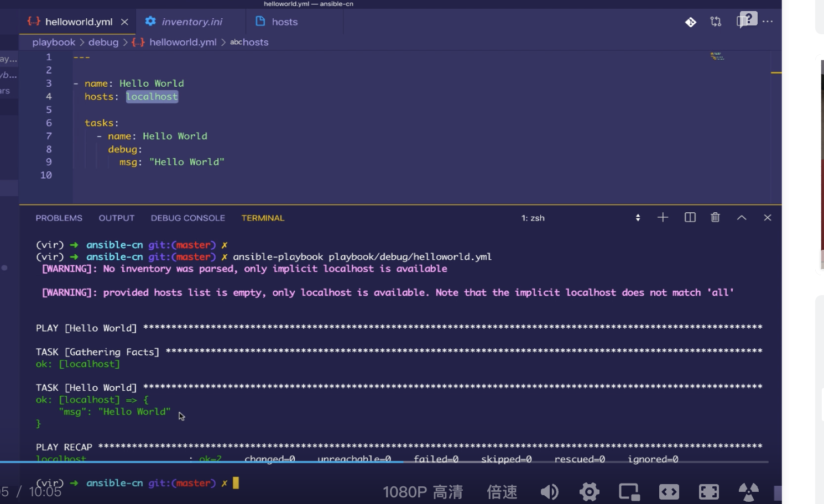Switch the video player to fullscreen
The image size is (824, 504).
[709, 491]
